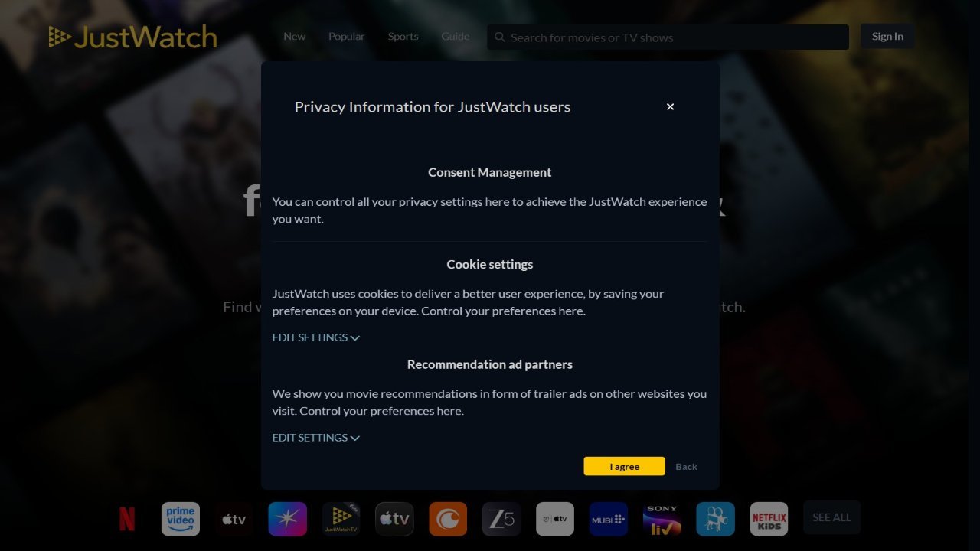Click the Privacy Information for JustWatch users title
The image size is (980, 551).
click(x=433, y=107)
